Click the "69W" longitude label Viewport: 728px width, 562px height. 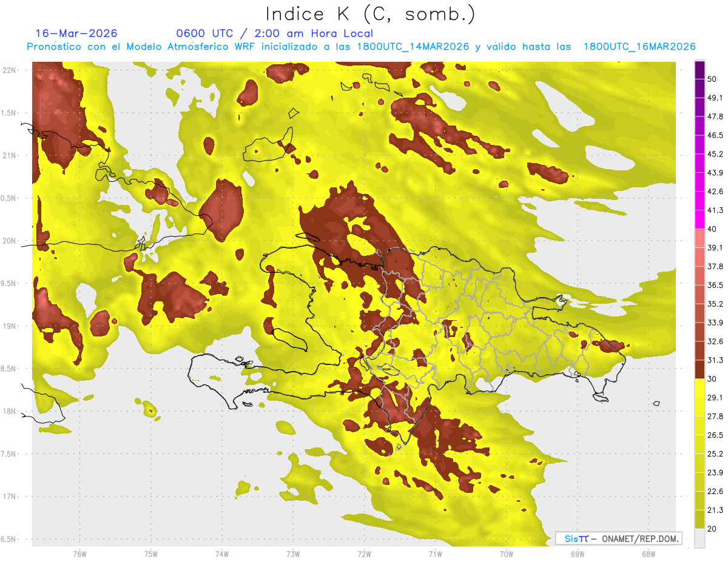[x=577, y=554]
